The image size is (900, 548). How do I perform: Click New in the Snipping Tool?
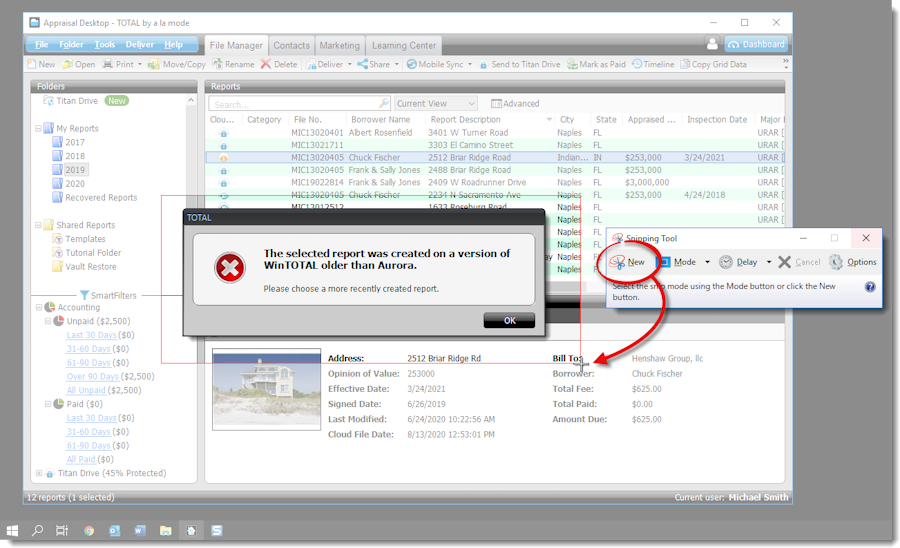(627, 262)
